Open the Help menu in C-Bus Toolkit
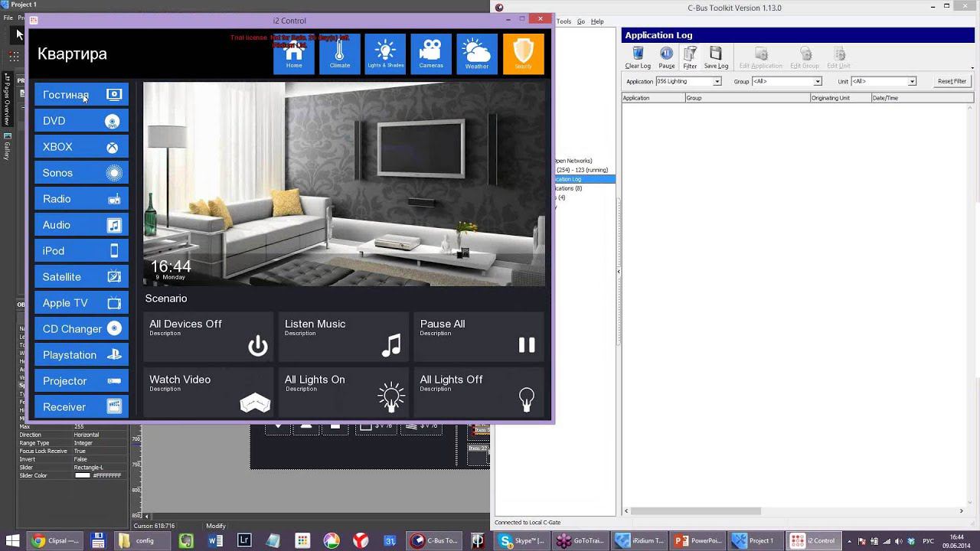 tap(597, 21)
